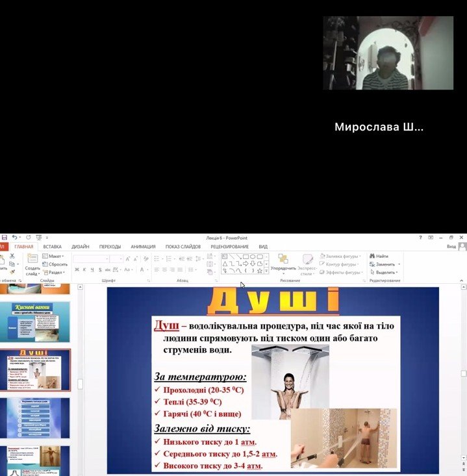This screenshot has height=476, width=467.
Task: Toggle bold formatting (Ж)
Action: pos(77,269)
